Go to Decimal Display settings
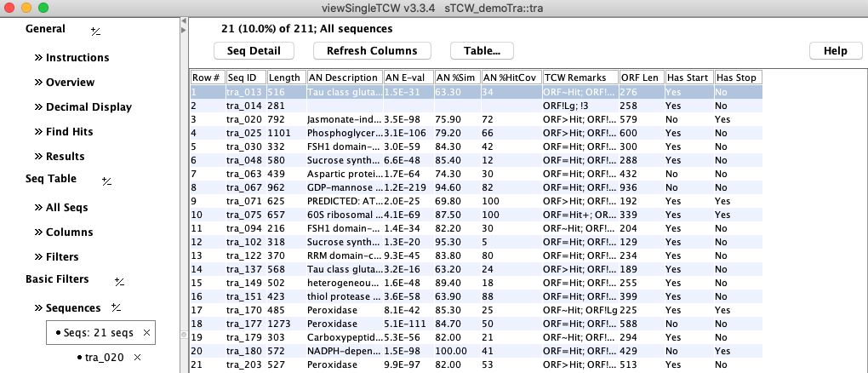Viewport: 868px width, 373px height. [89, 107]
